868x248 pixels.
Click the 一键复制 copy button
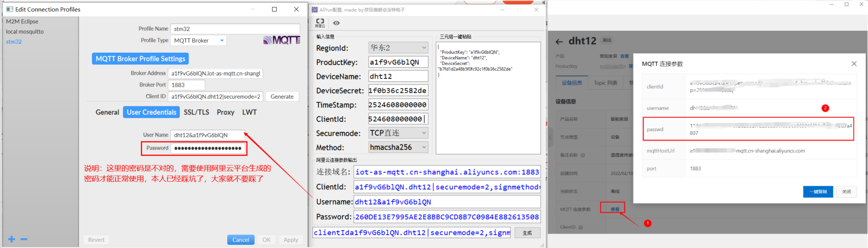[x=818, y=191]
